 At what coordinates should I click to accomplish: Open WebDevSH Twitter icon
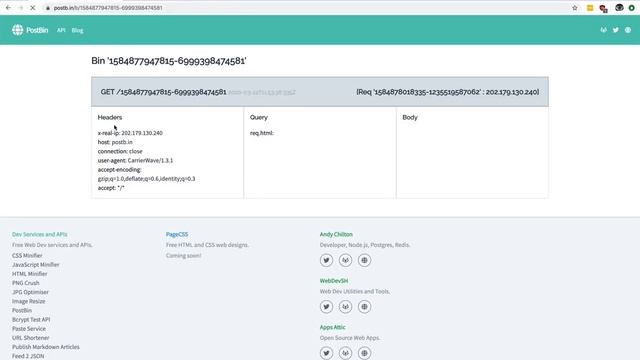tap(326, 307)
